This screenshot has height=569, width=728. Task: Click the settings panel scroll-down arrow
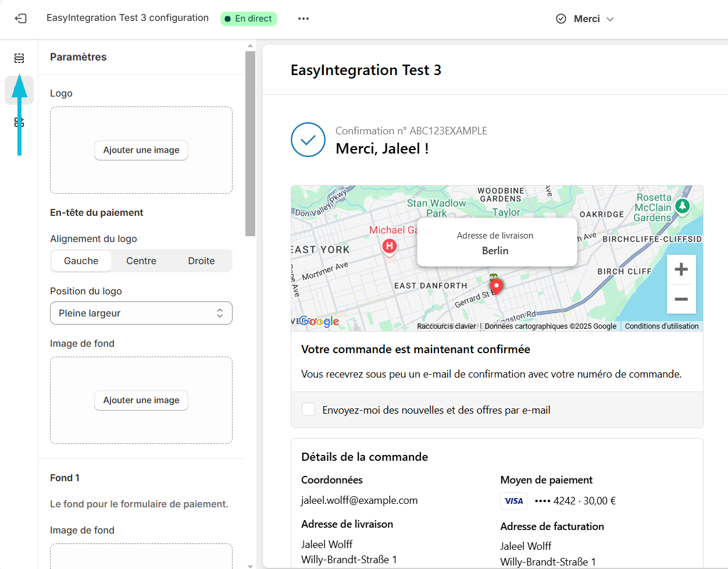pyautogui.click(x=251, y=566)
